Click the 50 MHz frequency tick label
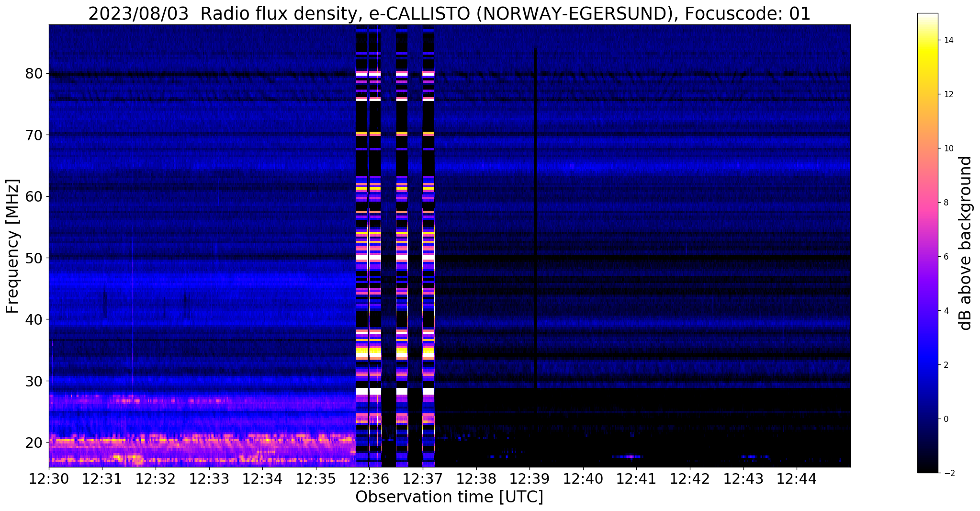Screen dimensions: 980x511 click(x=35, y=258)
